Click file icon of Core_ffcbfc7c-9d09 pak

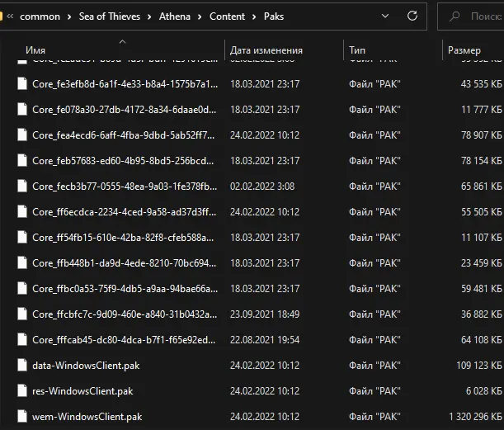(x=22, y=314)
